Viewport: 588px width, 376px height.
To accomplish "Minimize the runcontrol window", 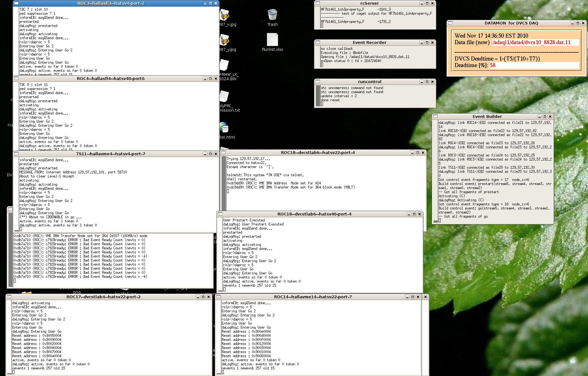I will (422, 82).
